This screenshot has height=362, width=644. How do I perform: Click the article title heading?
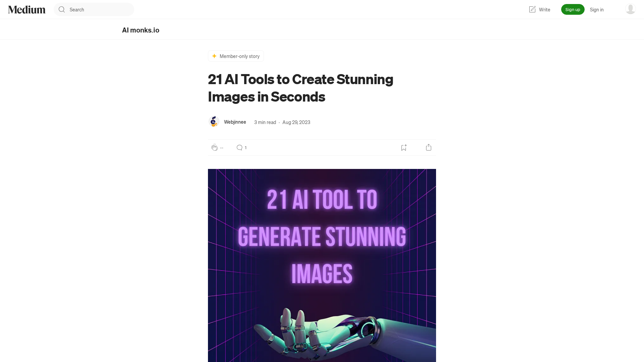tap(300, 88)
